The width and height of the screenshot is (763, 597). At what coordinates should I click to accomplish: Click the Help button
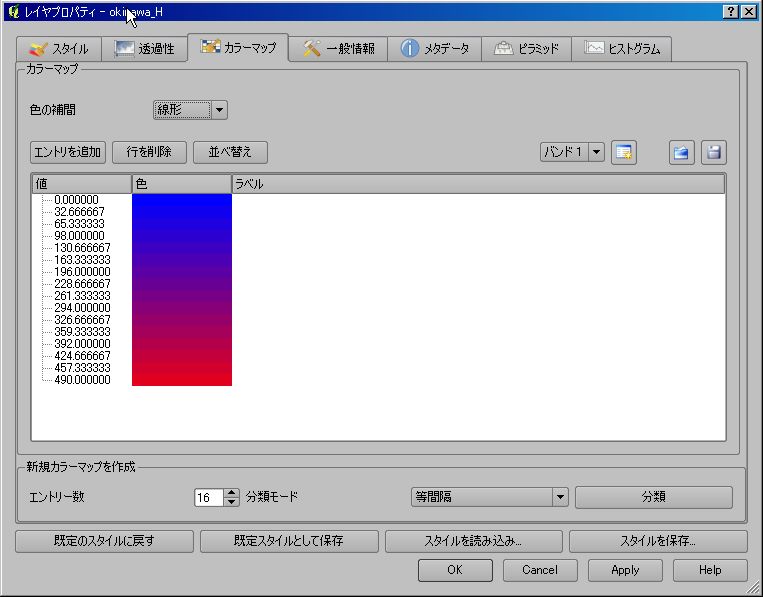tap(710, 570)
